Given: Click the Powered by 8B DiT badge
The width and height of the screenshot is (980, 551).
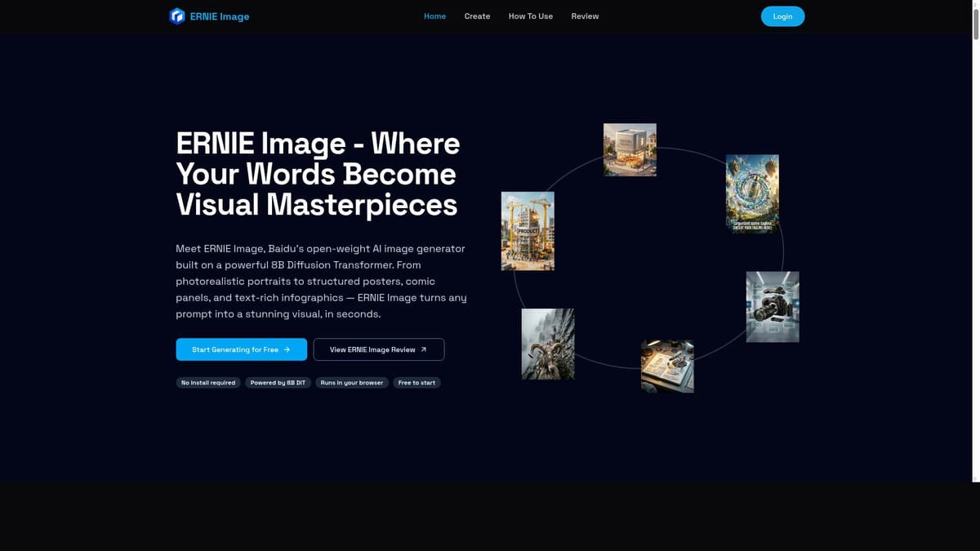Looking at the screenshot, I should tap(278, 383).
